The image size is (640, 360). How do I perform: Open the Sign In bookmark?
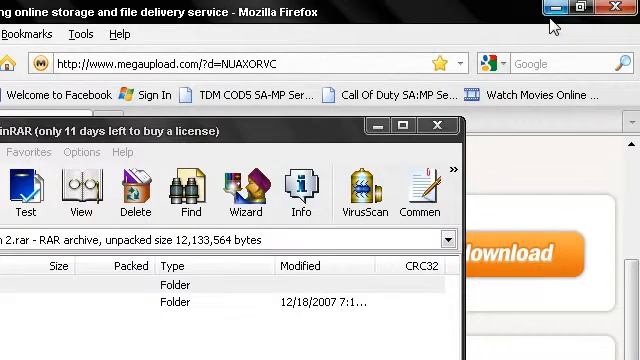point(145,95)
